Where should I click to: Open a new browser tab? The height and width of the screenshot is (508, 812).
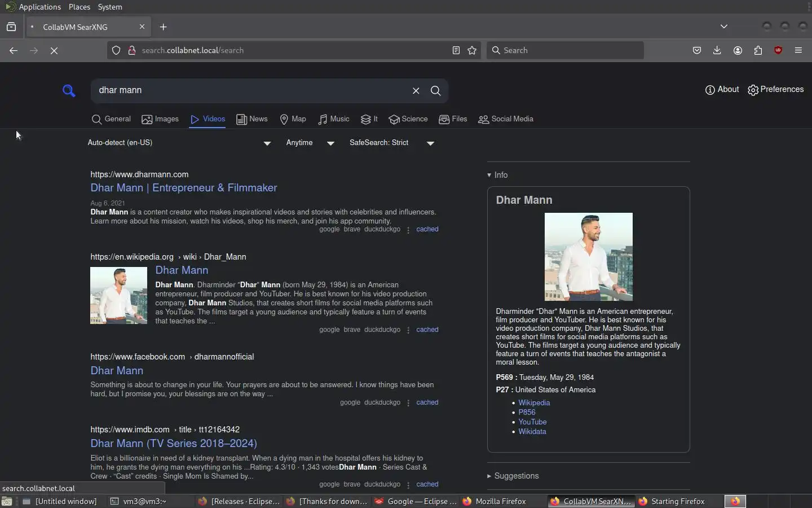164,27
